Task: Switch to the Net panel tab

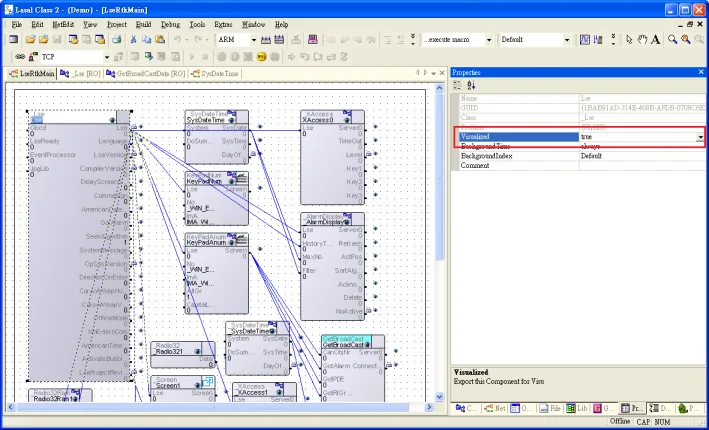Action: point(495,408)
